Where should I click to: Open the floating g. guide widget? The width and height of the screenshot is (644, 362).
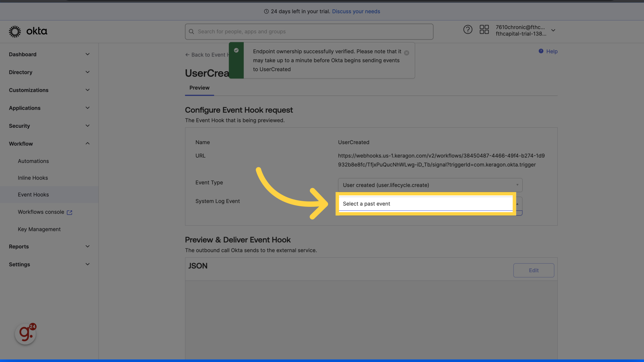point(25,334)
